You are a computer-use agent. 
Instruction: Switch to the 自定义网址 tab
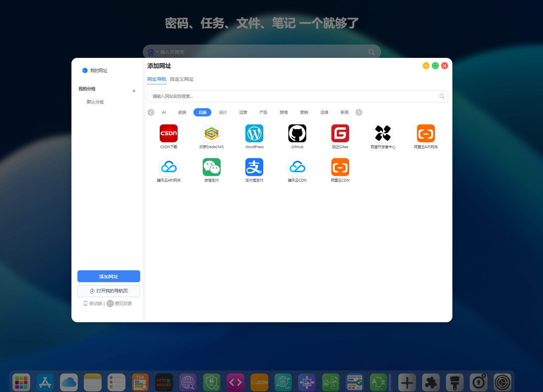[182, 79]
